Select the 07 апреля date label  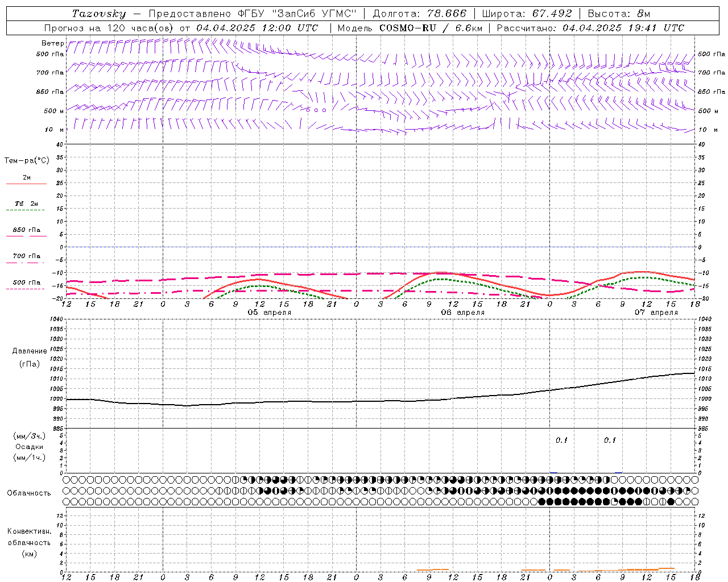coord(656,313)
